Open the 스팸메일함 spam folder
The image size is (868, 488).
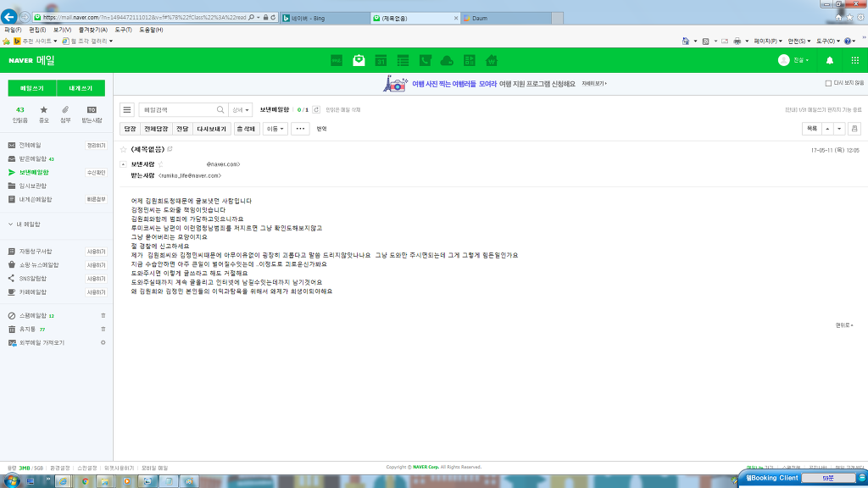coord(33,315)
